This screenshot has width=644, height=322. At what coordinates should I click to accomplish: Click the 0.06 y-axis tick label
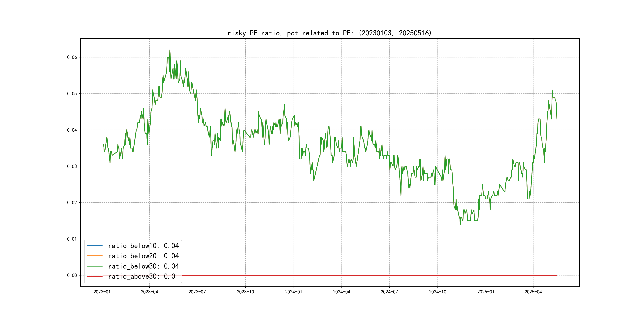72,57
